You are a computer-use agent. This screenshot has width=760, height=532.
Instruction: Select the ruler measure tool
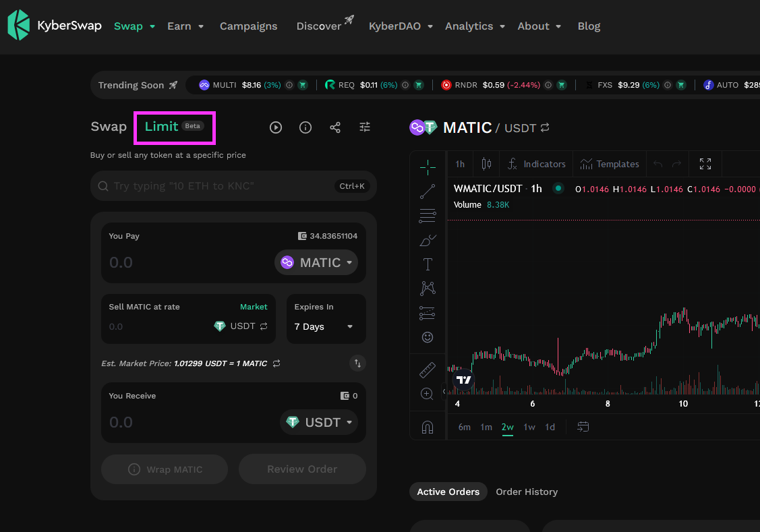pyautogui.click(x=428, y=370)
